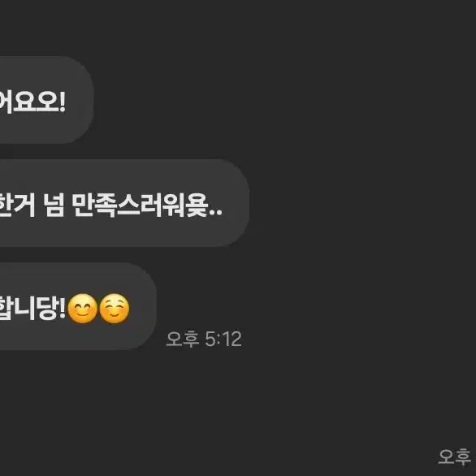Select the message bubble ending in 어요오!
This screenshot has width=476, height=476.
[x=46, y=100]
